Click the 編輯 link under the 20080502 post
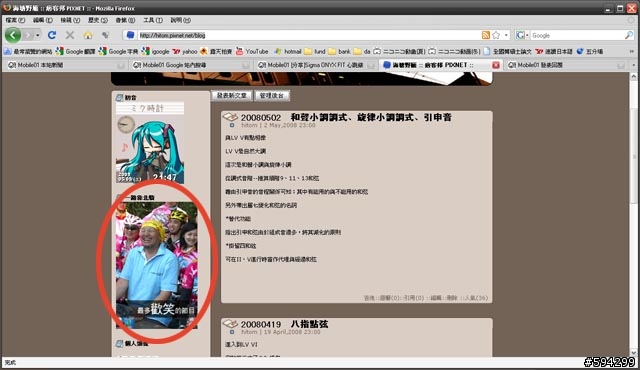This screenshot has height=370, width=640. 436,298
